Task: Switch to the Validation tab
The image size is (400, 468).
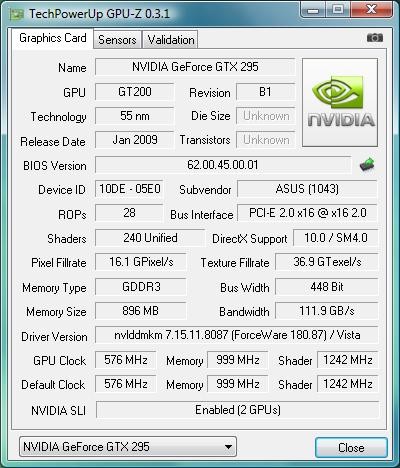Action: click(x=171, y=40)
